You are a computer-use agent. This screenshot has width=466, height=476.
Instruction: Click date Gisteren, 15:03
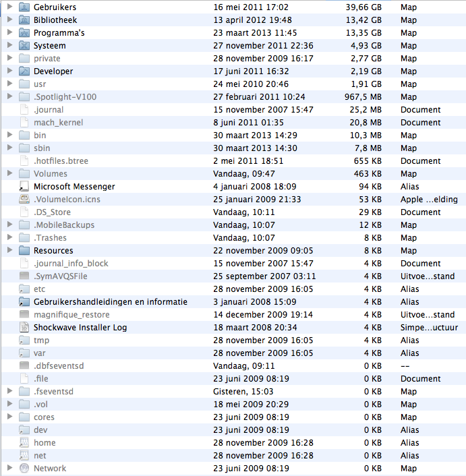pos(243,392)
